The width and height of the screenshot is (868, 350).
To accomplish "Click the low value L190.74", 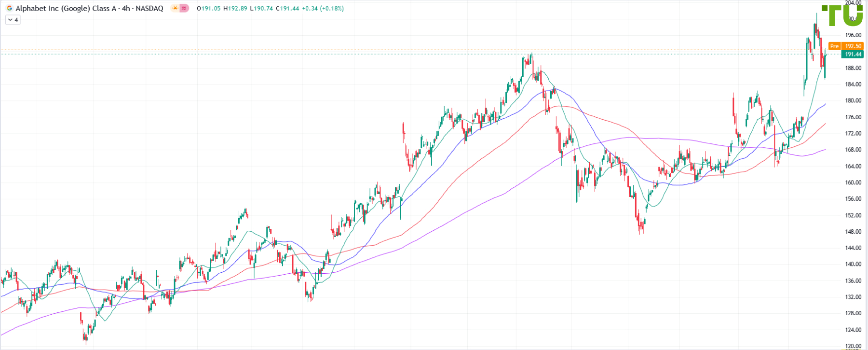I will (262, 8).
